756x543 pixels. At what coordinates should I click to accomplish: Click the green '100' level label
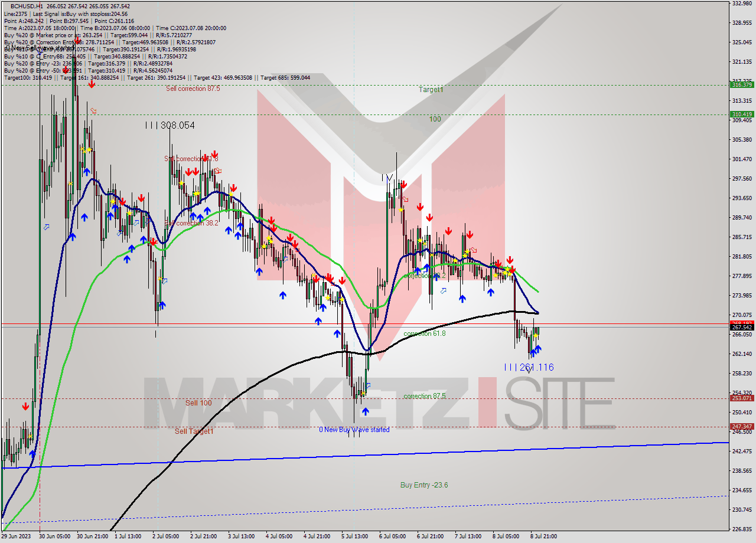click(x=435, y=119)
